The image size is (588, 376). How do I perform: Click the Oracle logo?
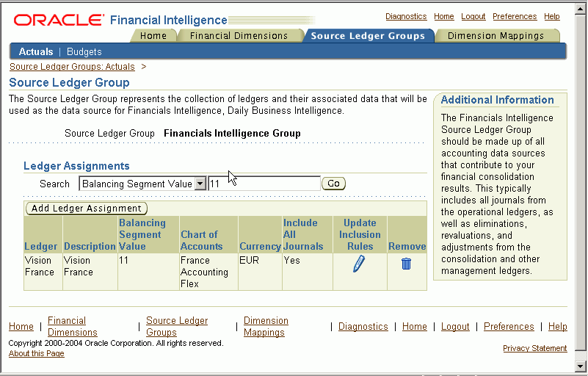(x=59, y=20)
